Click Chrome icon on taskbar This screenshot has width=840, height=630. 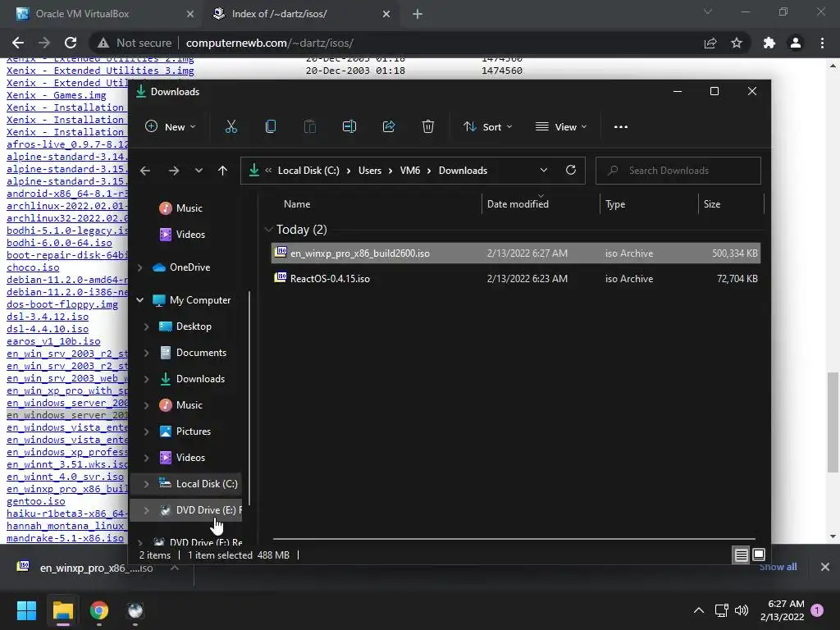(x=99, y=610)
